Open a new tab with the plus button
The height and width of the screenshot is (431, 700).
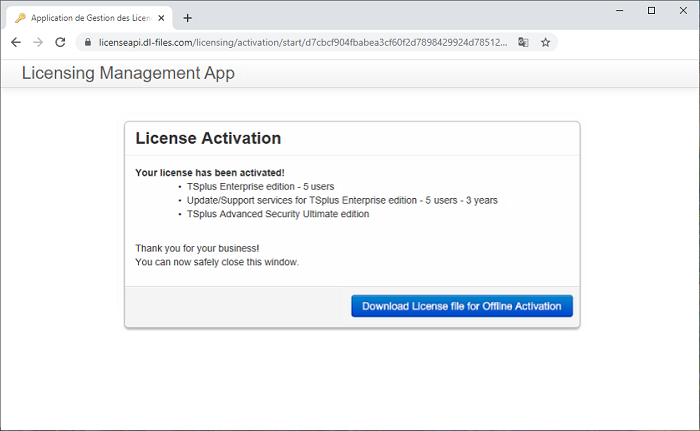pos(187,18)
